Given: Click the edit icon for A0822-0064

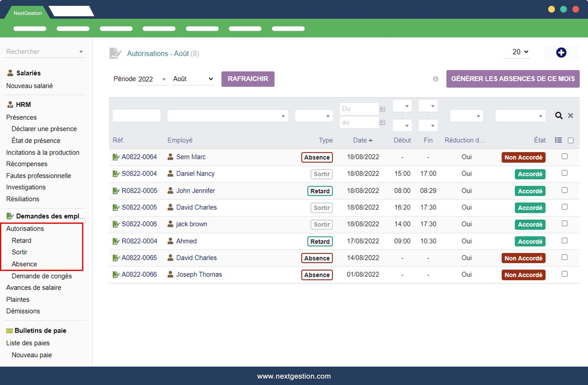Looking at the screenshot, I should (x=116, y=157).
